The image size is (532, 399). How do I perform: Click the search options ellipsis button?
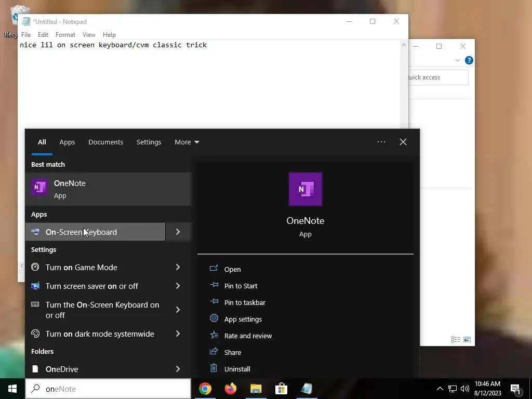[x=381, y=142]
